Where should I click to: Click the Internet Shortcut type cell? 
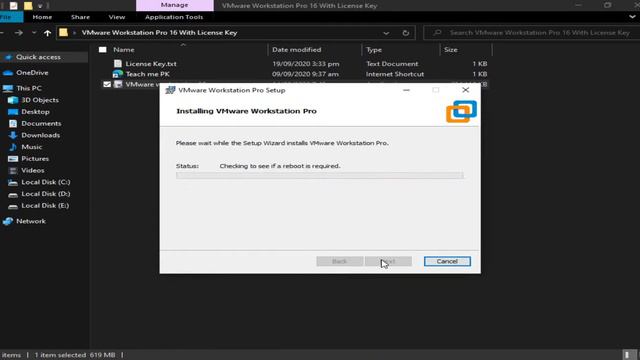click(395, 74)
